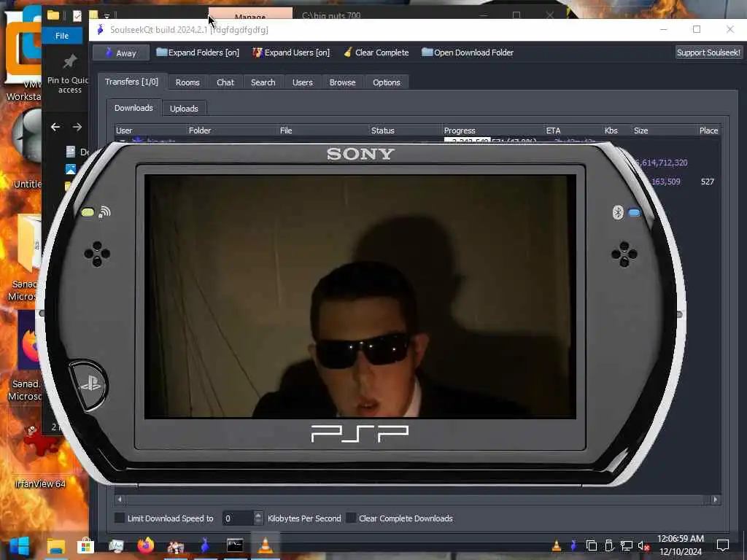This screenshot has width=747, height=560.
Task: Open the Chat tab
Action: click(225, 82)
